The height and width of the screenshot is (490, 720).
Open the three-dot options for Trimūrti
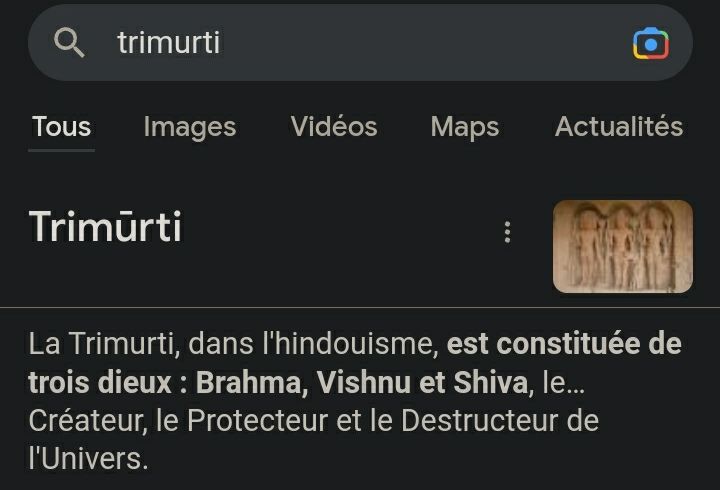pyautogui.click(x=507, y=232)
